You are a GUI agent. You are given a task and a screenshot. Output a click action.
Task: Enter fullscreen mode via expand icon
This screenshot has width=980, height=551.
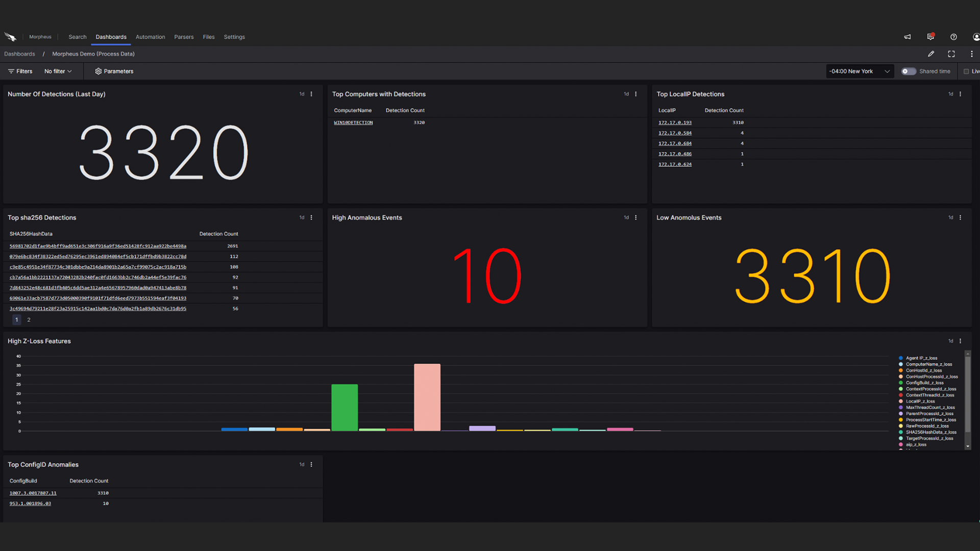point(951,54)
